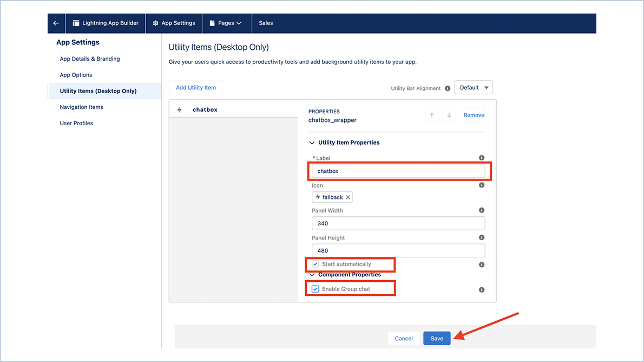
Task: Save the utility item settings
Action: click(x=437, y=338)
